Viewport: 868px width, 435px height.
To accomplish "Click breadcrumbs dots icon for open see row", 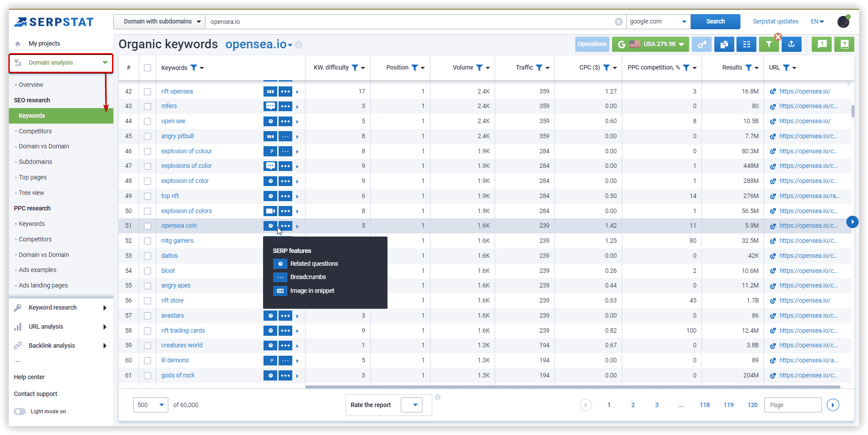I will click(x=285, y=121).
